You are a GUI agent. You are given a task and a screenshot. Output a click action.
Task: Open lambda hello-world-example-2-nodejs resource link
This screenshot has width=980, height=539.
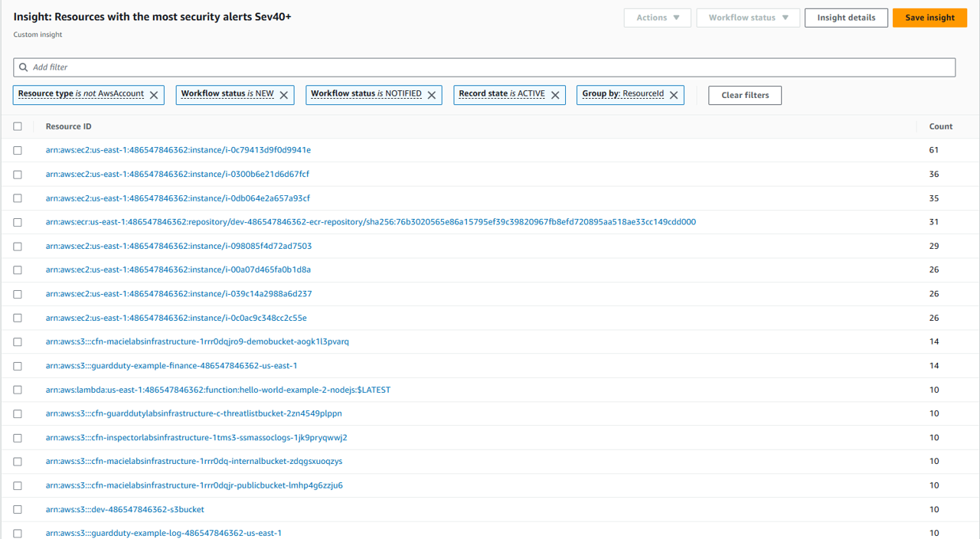217,390
